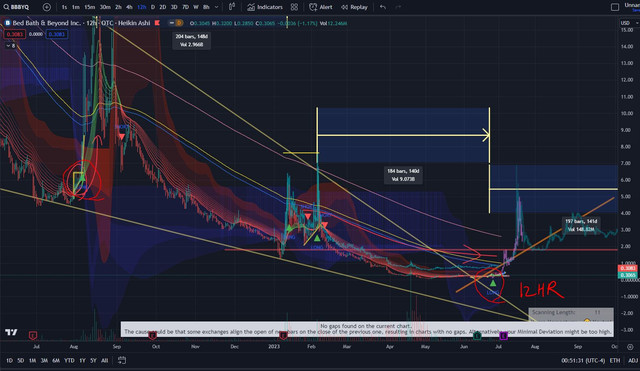Switch to the W weekly interval

[196, 7]
